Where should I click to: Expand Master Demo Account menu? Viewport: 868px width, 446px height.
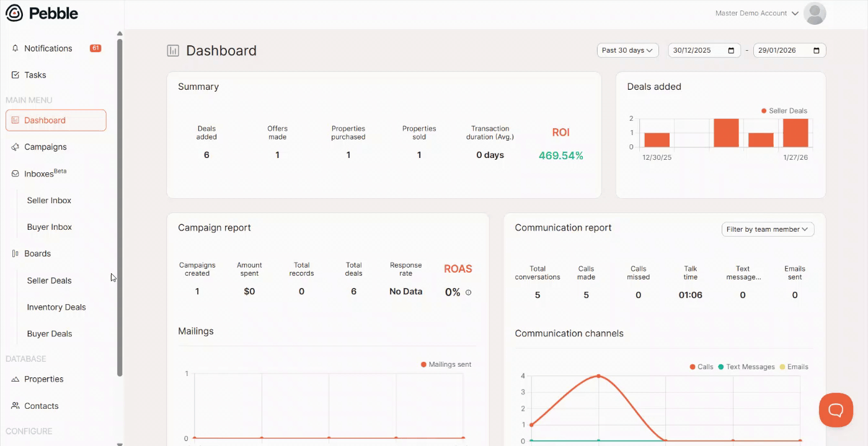click(756, 13)
